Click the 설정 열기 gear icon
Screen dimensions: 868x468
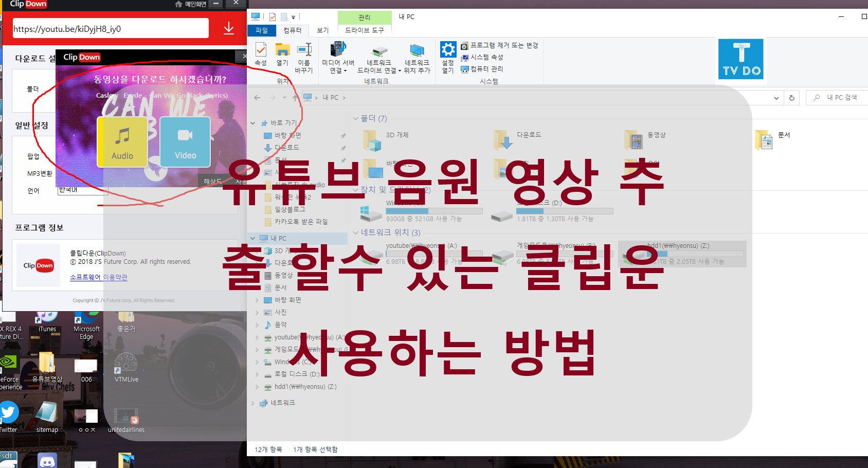pos(448,58)
